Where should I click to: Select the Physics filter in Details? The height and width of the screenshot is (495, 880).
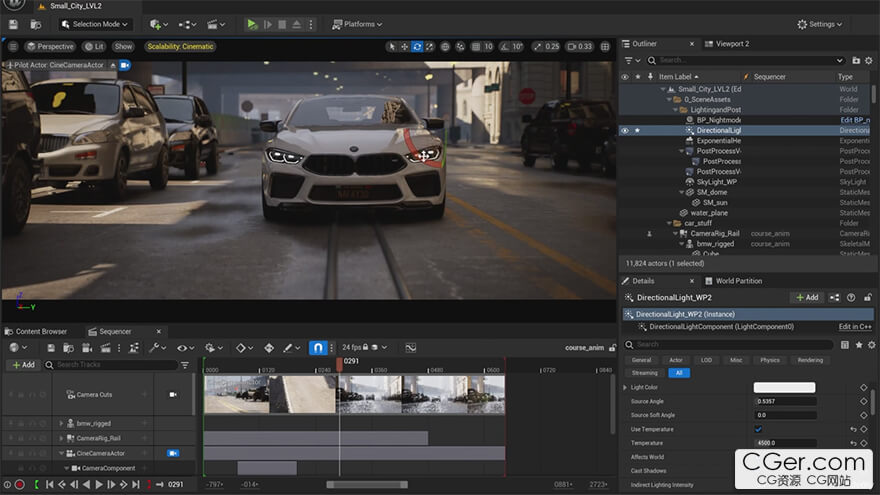pos(770,360)
